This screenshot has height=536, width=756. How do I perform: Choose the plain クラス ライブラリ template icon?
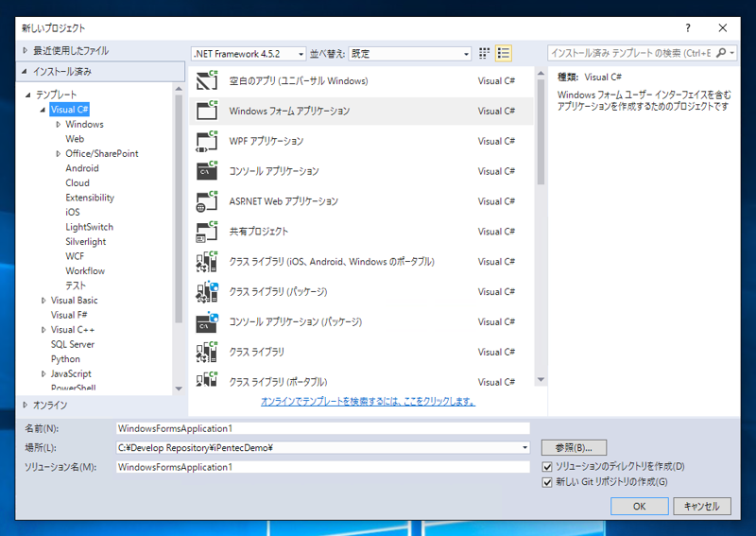point(207,352)
